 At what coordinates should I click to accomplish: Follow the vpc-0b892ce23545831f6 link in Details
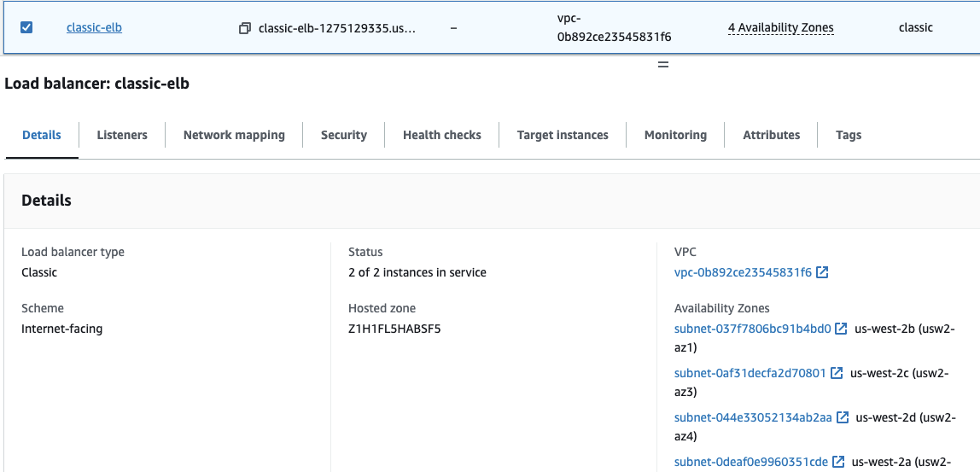point(743,273)
